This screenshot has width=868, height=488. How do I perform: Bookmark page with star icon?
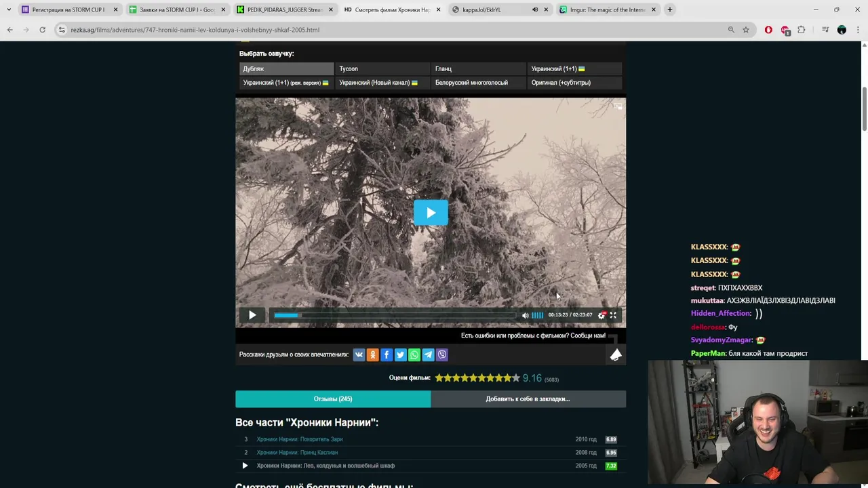point(746,30)
